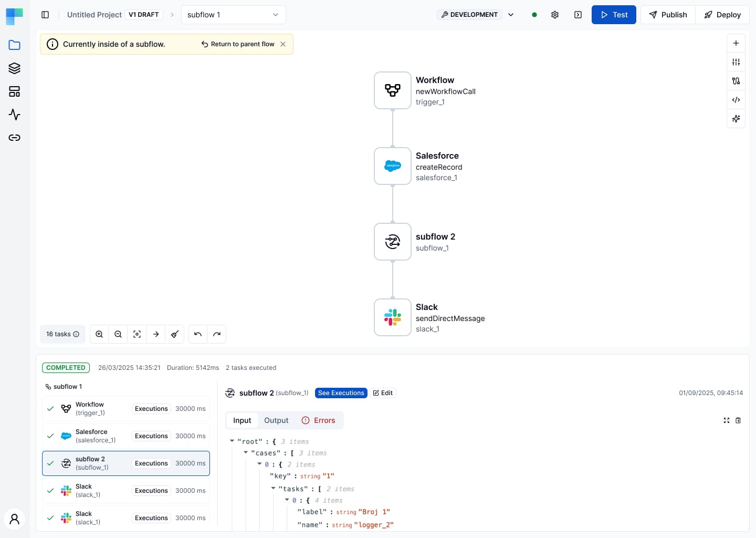Click the green status indicator dot
The width and height of the screenshot is (756, 538).
534,15
